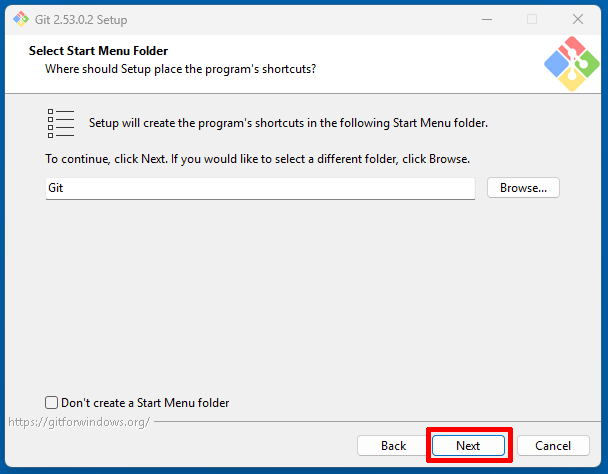Click the Git for Windows logo in the header
Viewport: 608px width, 474px height.
coord(571,64)
